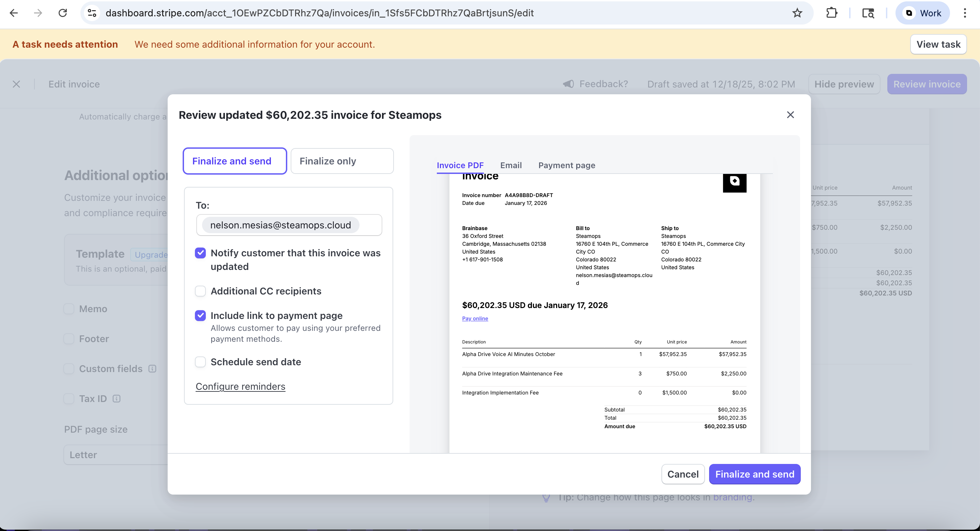Open the browser extensions puzzle icon
Screen dimensions: 980x531
pos(832,13)
